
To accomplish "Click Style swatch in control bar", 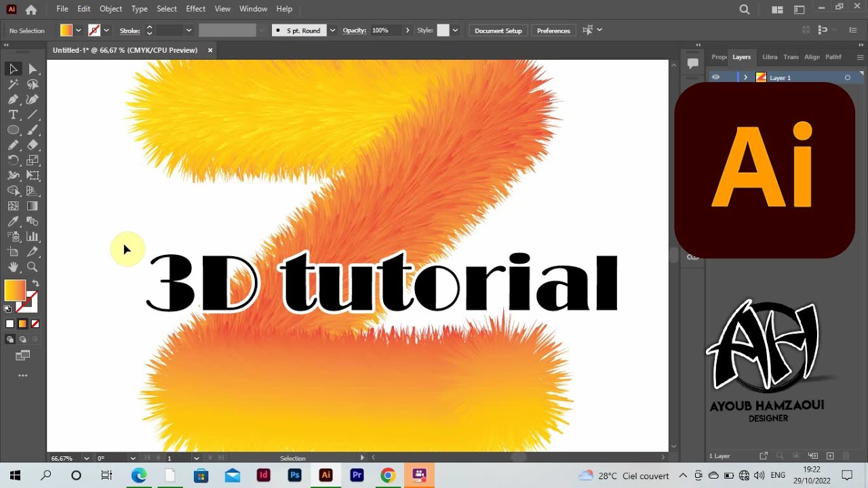I will click(x=443, y=30).
